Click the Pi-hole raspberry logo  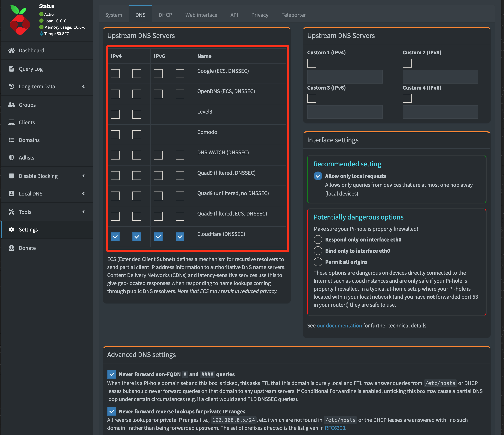click(x=20, y=20)
